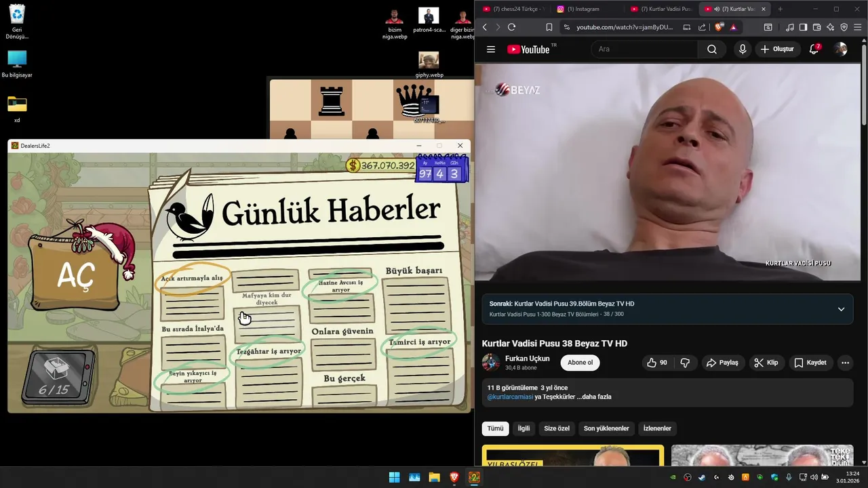Click "Beyin yıkayıcı iş arıyor" newspaper headline
Image resolution: width=868 pixels, height=488 pixels.
[193, 377]
